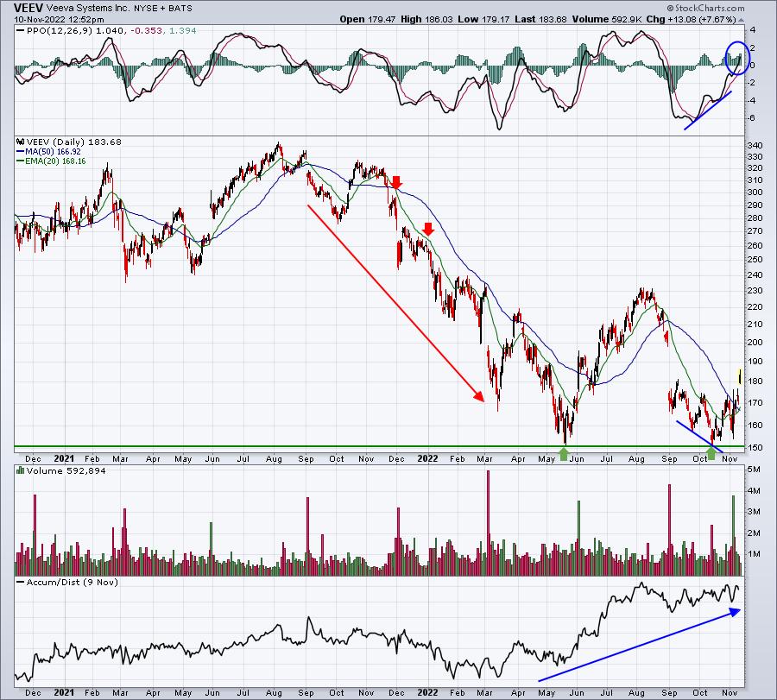Image resolution: width=777 pixels, height=700 pixels.
Task: Click the green up arrow near June
Action: point(564,453)
